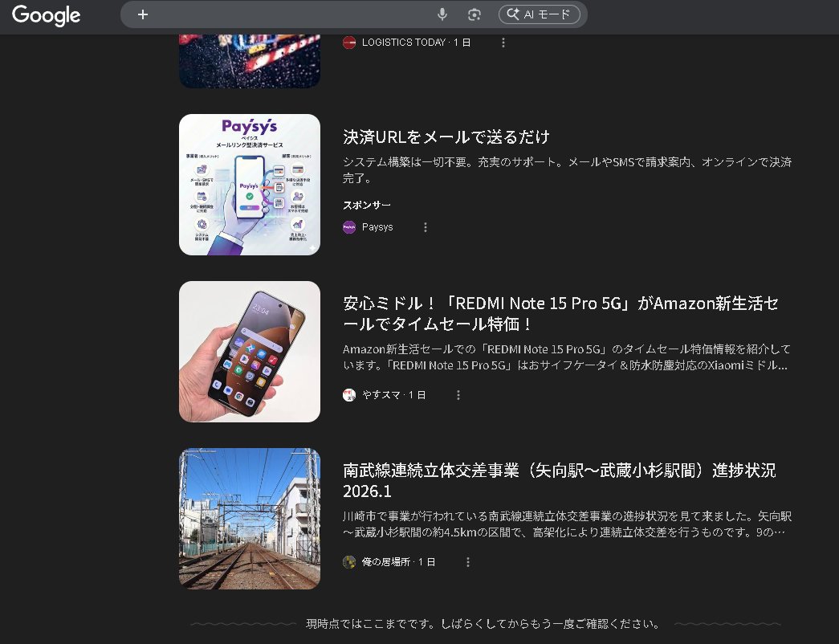This screenshot has width=839, height=644.
Task: Click the REDMI phone thumbnail image
Action: pos(250,352)
